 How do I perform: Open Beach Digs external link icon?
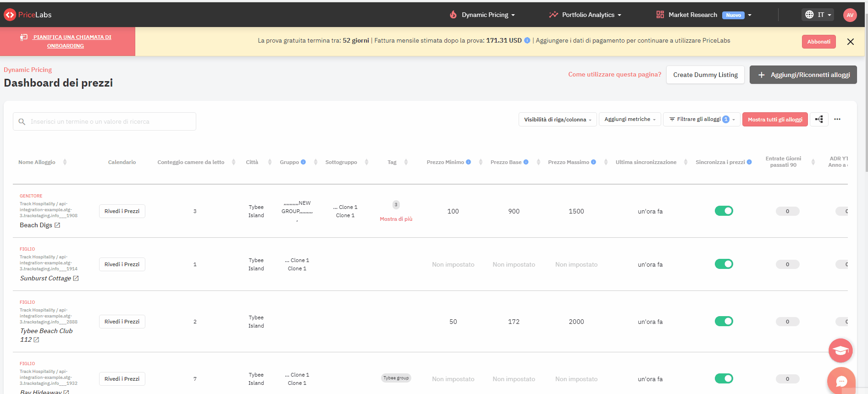point(57,225)
